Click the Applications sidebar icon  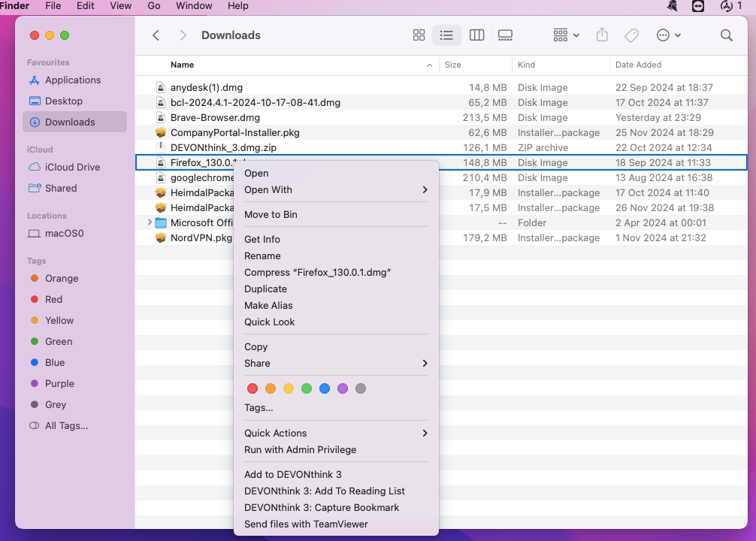click(x=35, y=80)
